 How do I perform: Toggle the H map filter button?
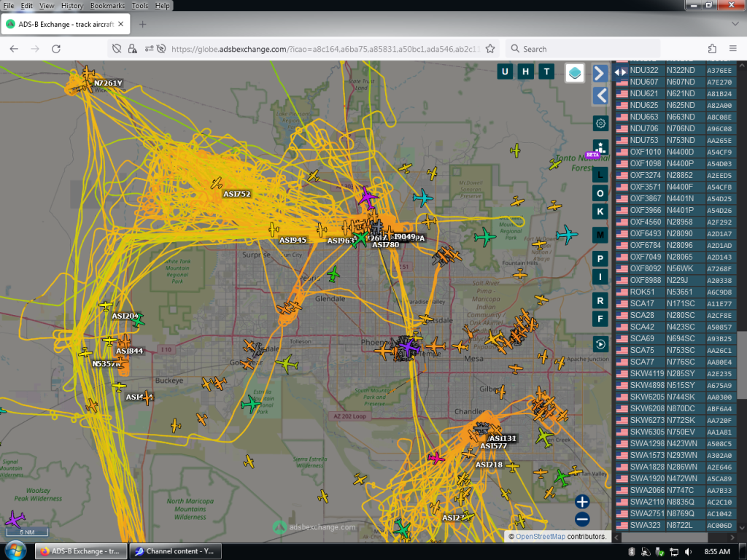click(525, 72)
